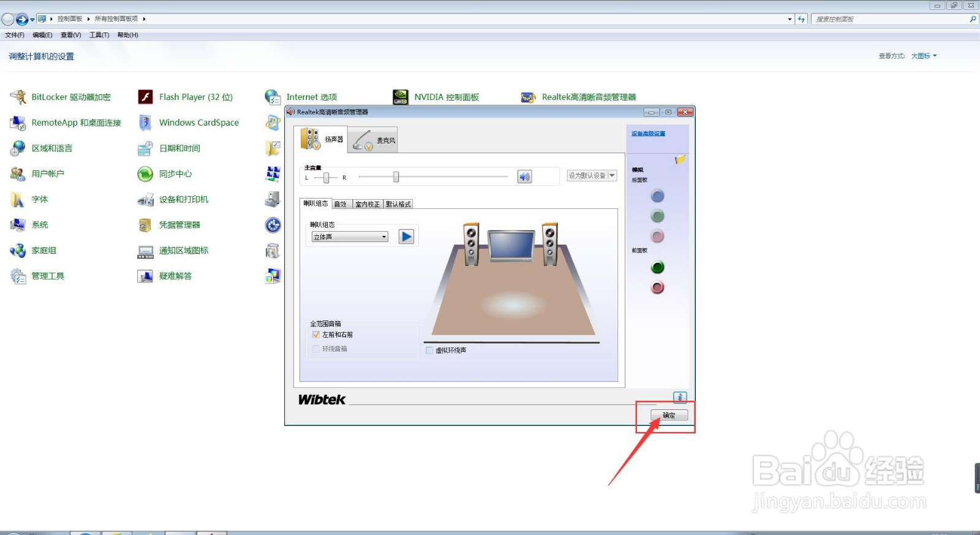Enable 虚拟环绕声 checkbox
980x535 pixels.
tap(429, 351)
